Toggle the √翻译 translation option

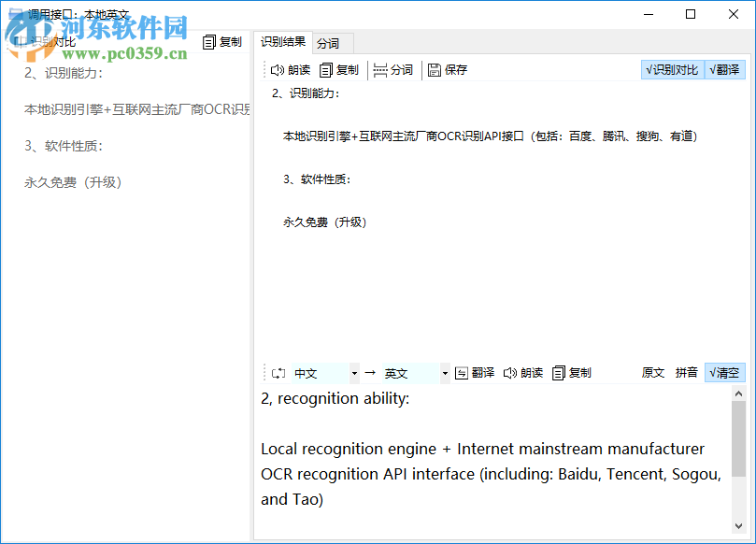click(x=724, y=69)
